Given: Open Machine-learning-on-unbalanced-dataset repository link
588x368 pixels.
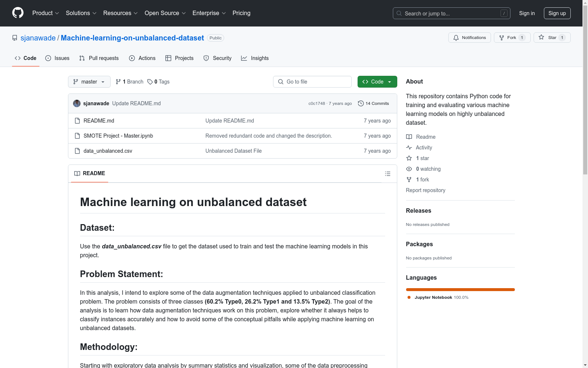Looking at the screenshot, I should click(x=132, y=38).
